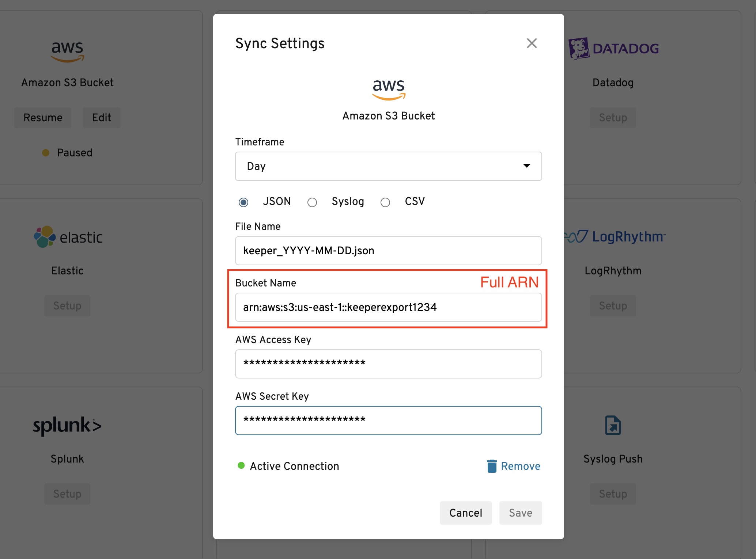Close the Sync Settings dialog with X
This screenshot has width=756, height=559.
[532, 43]
